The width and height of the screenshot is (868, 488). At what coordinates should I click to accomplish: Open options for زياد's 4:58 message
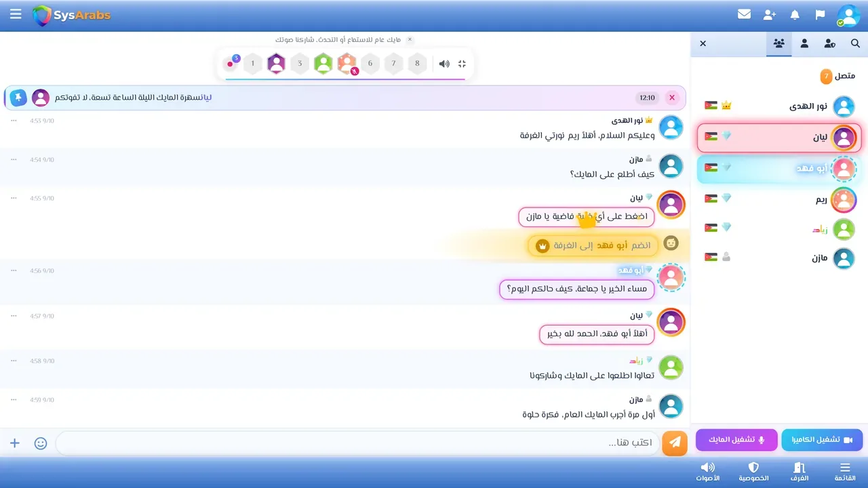14,361
